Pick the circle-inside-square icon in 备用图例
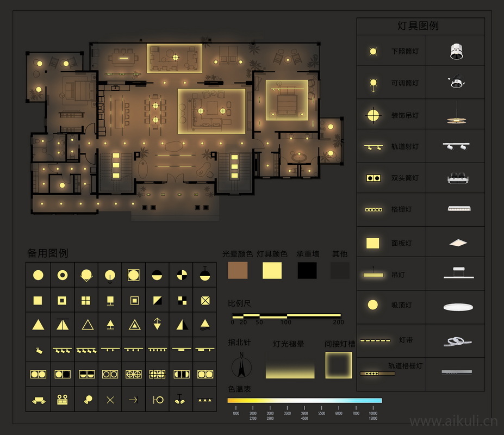The image size is (504, 435). [x=134, y=275]
